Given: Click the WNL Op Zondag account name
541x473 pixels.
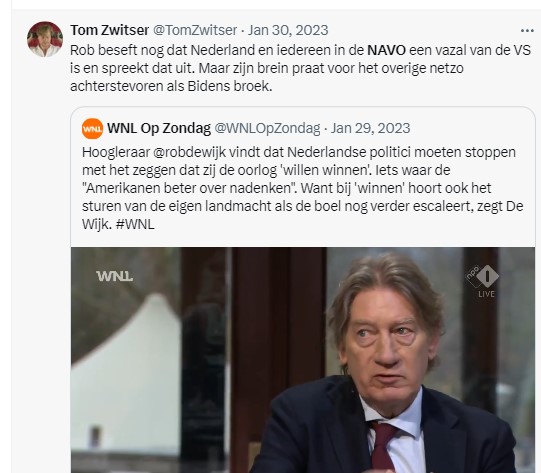Looking at the screenshot, I should point(159,128).
